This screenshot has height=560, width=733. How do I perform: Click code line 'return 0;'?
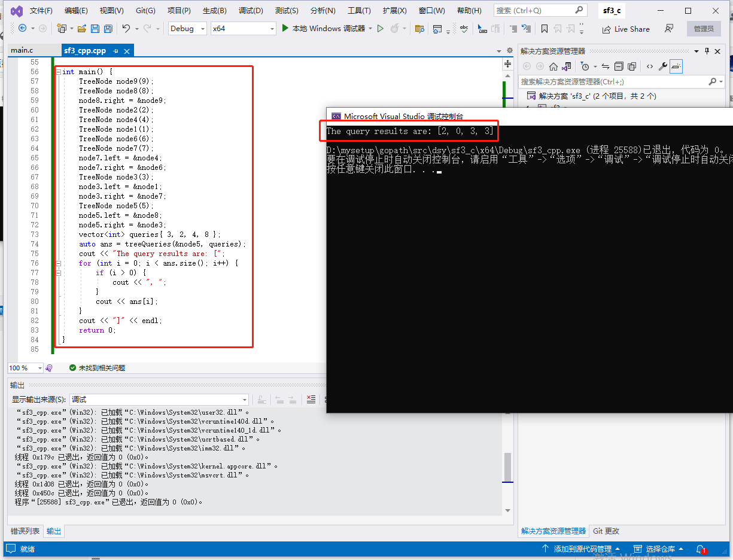[x=98, y=330]
